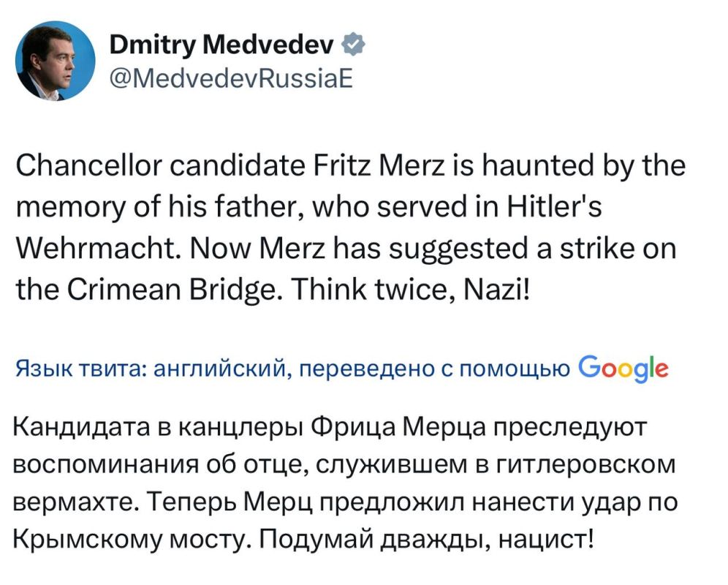Click the blue verified checkmark badge

(354, 45)
